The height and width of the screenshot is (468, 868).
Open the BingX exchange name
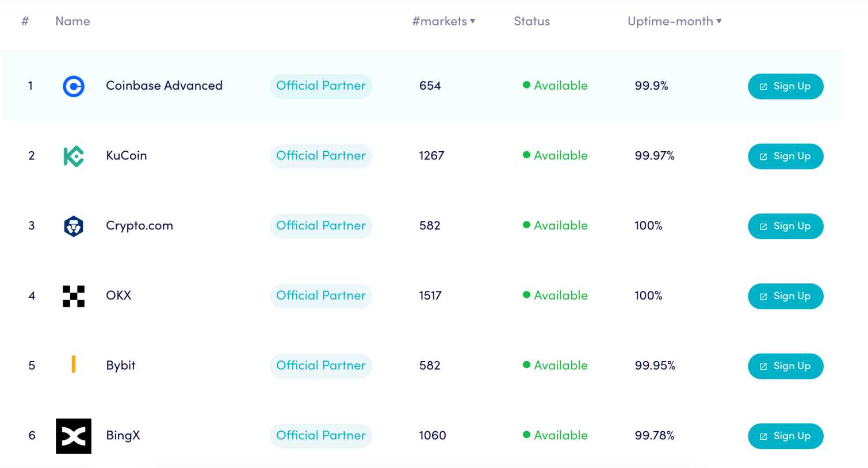click(x=123, y=436)
